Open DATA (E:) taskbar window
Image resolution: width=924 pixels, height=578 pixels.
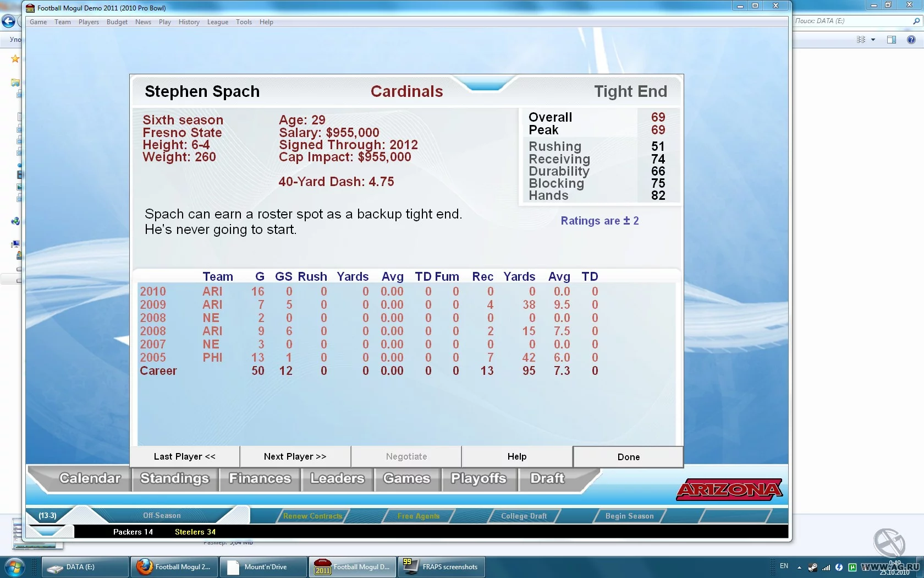click(85, 567)
